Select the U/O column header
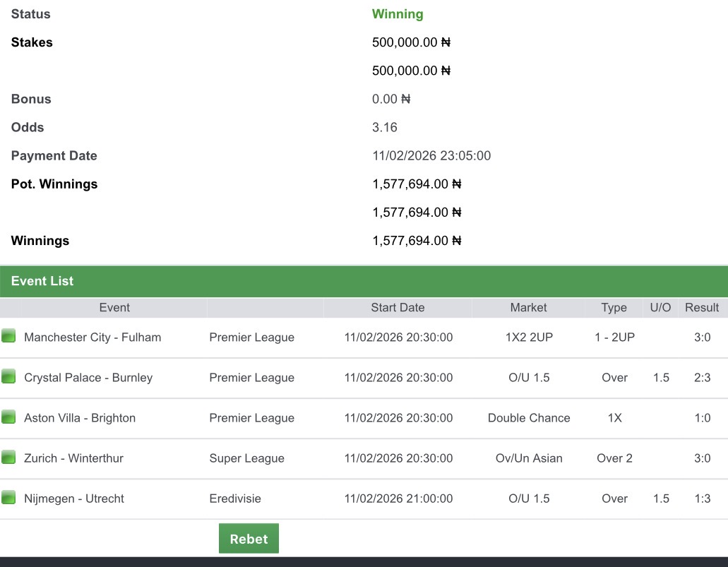The image size is (728, 567). [660, 307]
